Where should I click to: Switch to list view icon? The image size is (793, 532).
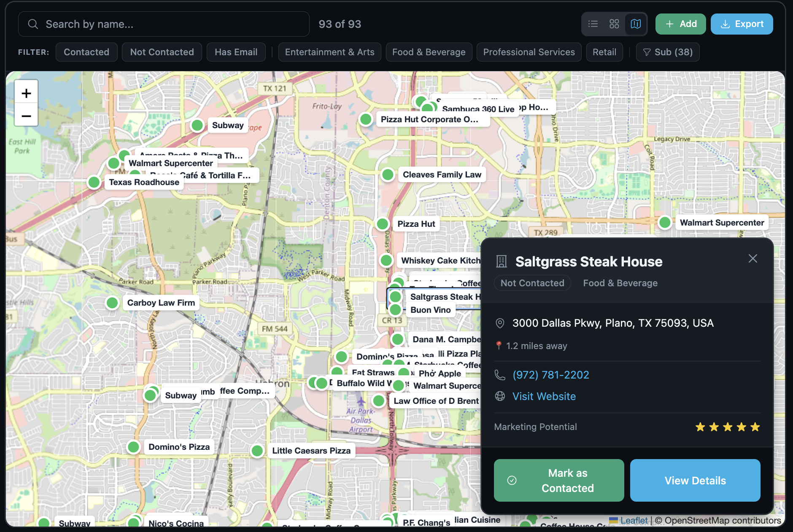point(593,24)
